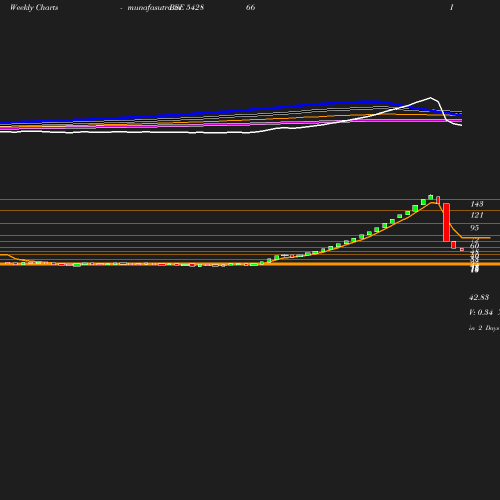This screenshot has height=500, width=500.
Task: Click the peak of the white indicator line
Action: coord(430,98)
